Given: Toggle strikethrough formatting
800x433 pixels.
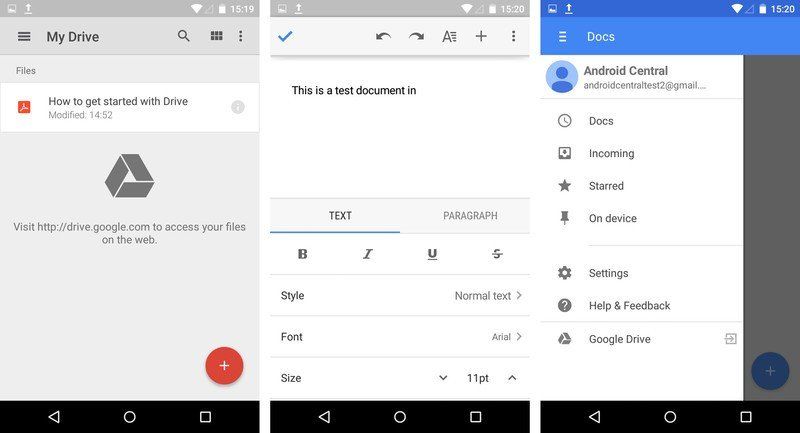Looking at the screenshot, I should [497, 254].
